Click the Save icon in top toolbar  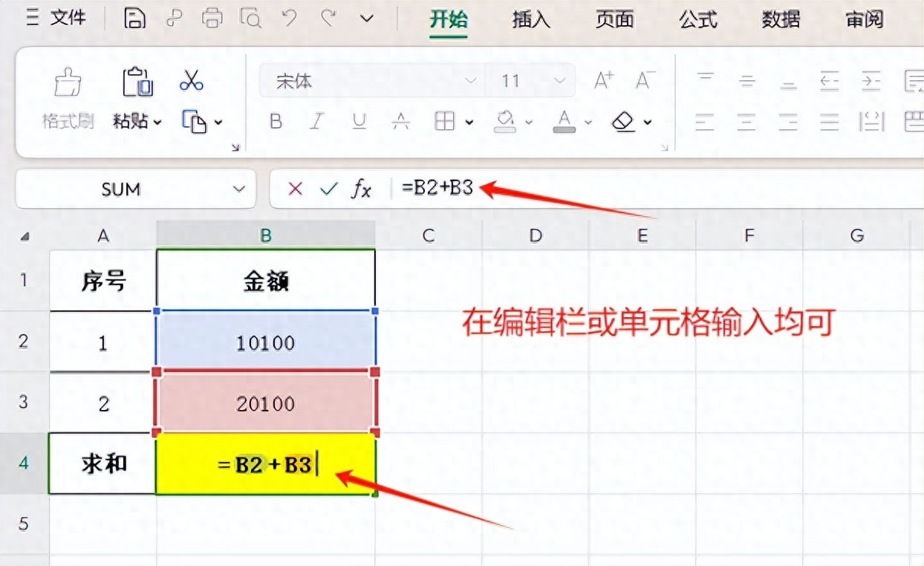[134, 19]
